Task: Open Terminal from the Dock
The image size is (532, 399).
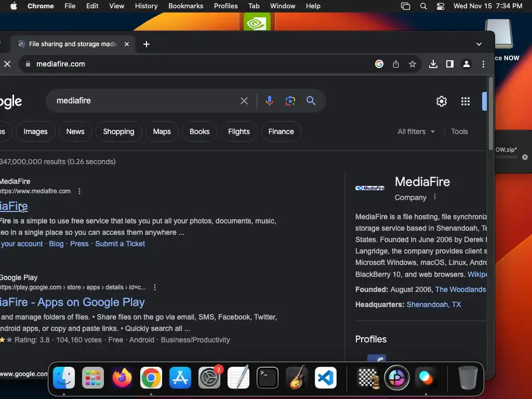Action: [x=268, y=378]
